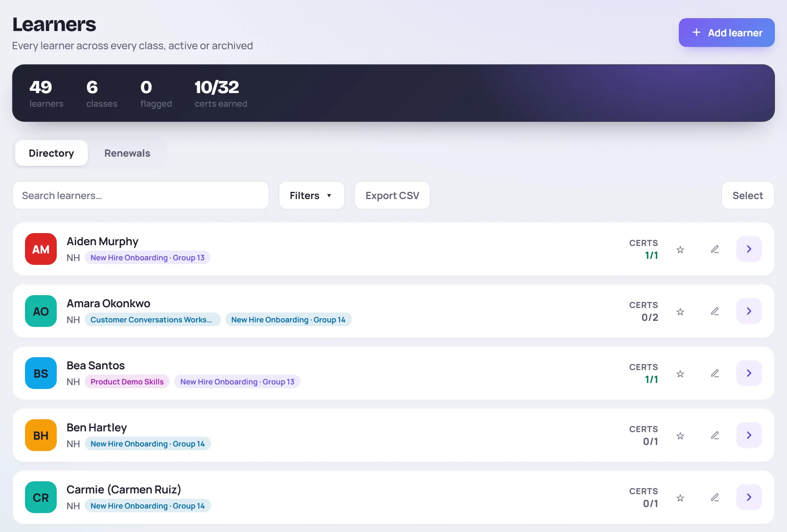The width and height of the screenshot is (787, 532).
Task: Open Customer Conversations Works... tag
Action: [152, 320]
